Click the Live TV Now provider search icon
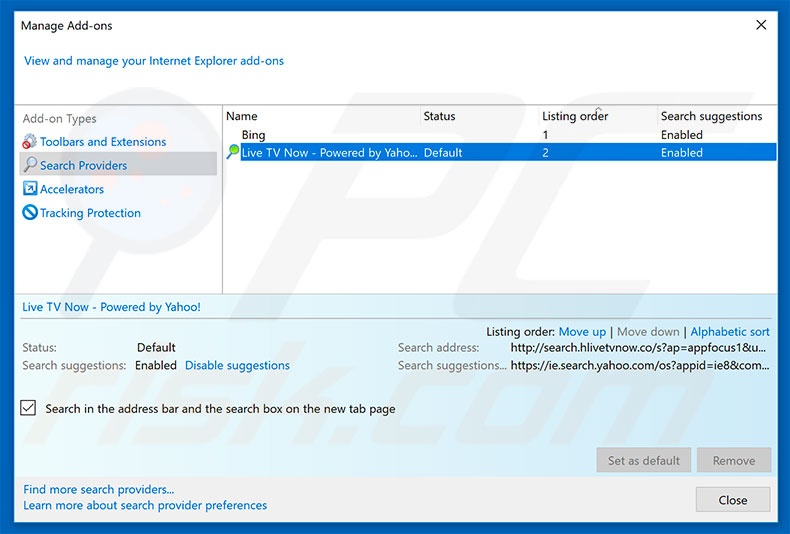Viewport: 790px width, 534px height. (x=233, y=151)
